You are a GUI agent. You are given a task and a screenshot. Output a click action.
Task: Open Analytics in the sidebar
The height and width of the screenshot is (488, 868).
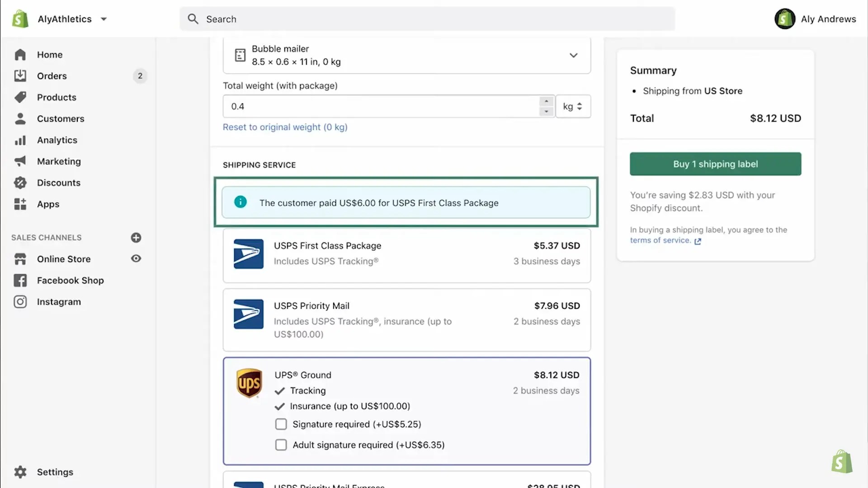[x=57, y=140]
